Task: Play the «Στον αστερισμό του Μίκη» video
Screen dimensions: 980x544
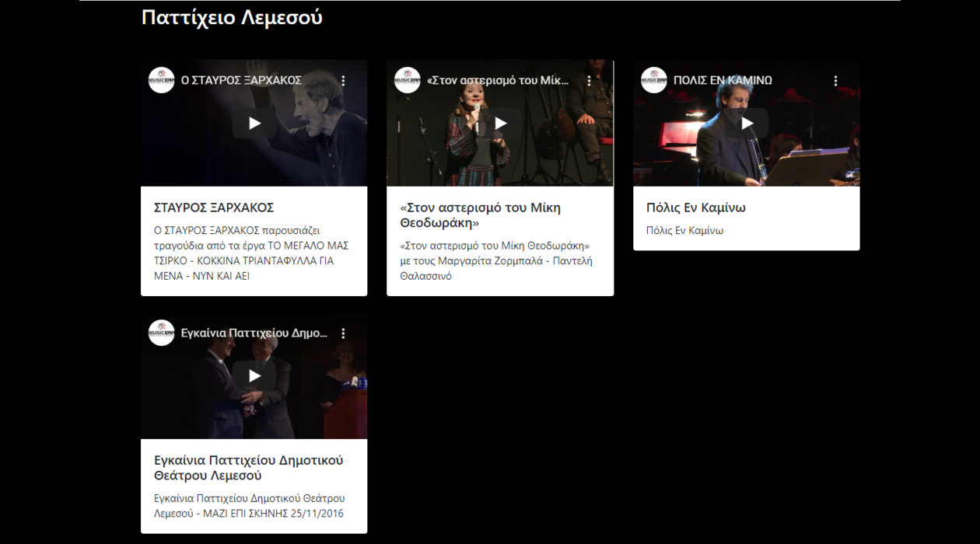Action: click(500, 123)
